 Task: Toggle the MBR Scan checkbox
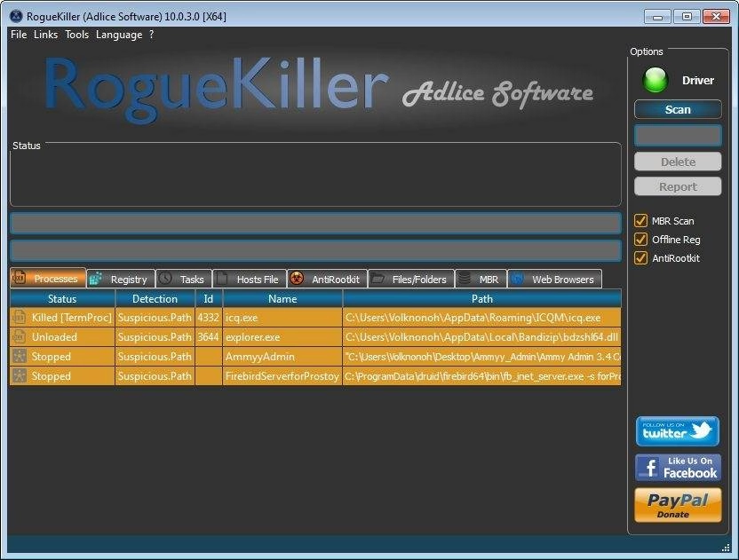pyautogui.click(x=640, y=220)
